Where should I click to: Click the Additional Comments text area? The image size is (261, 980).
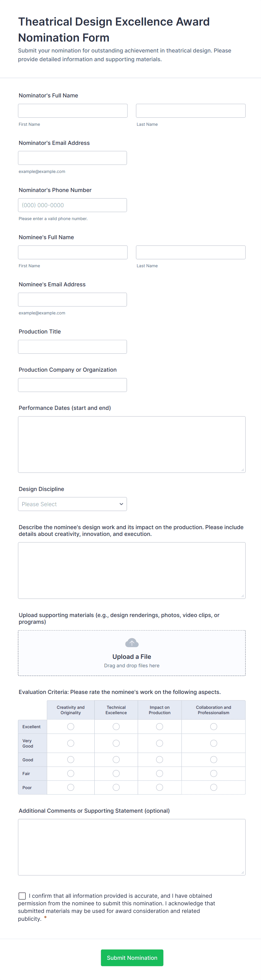132,847
